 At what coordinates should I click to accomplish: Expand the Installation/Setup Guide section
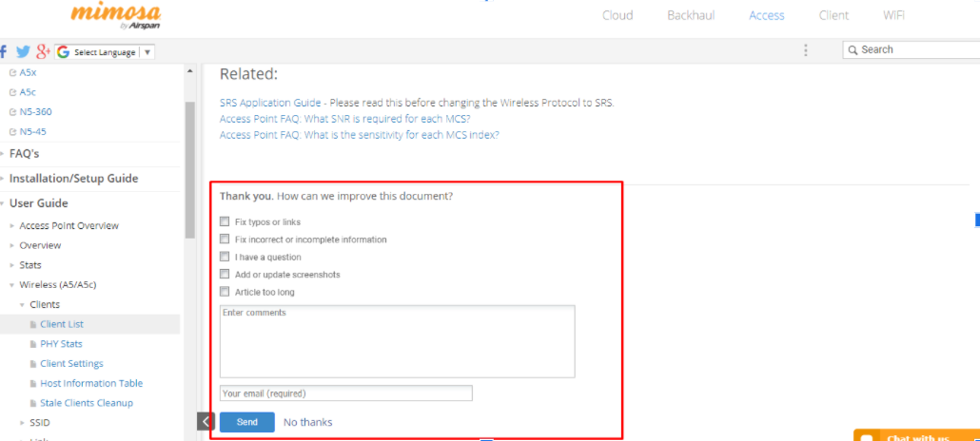click(x=73, y=179)
